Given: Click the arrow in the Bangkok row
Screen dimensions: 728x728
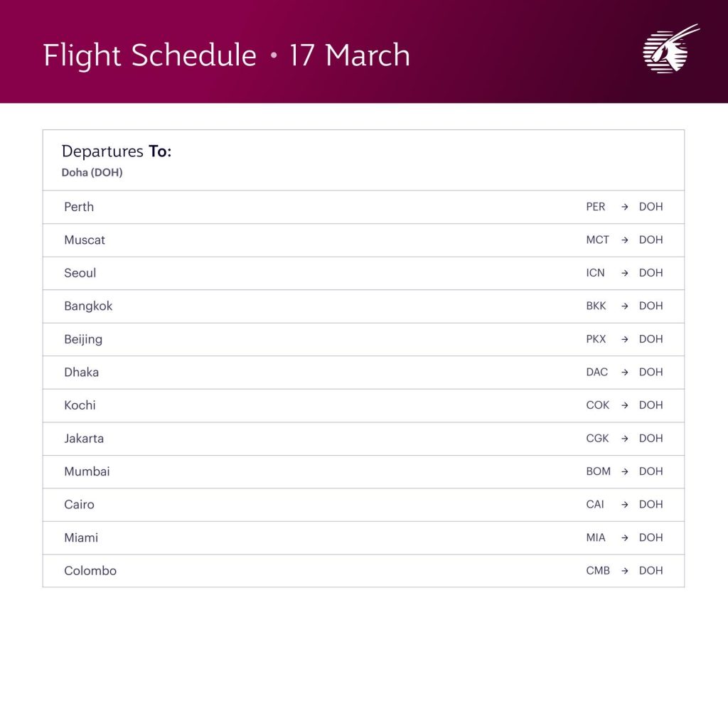Looking at the screenshot, I should tap(625, 306).
